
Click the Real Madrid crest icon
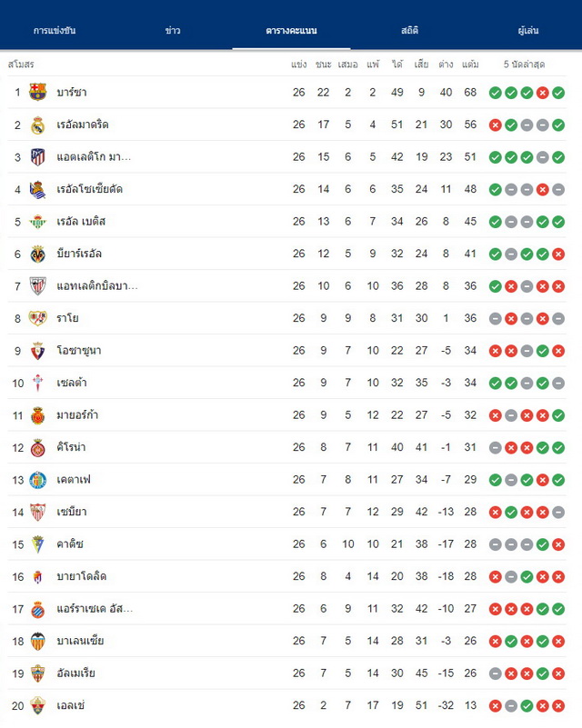click(37, 125)
